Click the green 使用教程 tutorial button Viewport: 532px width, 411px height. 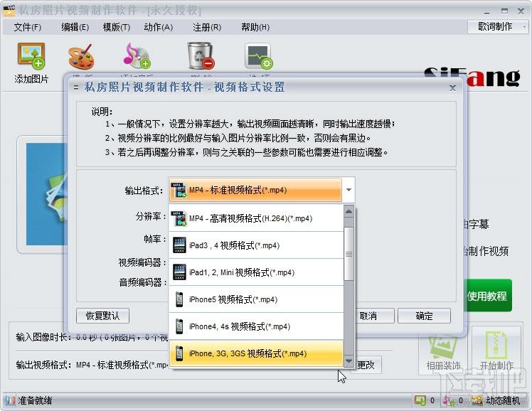(487, 296)
